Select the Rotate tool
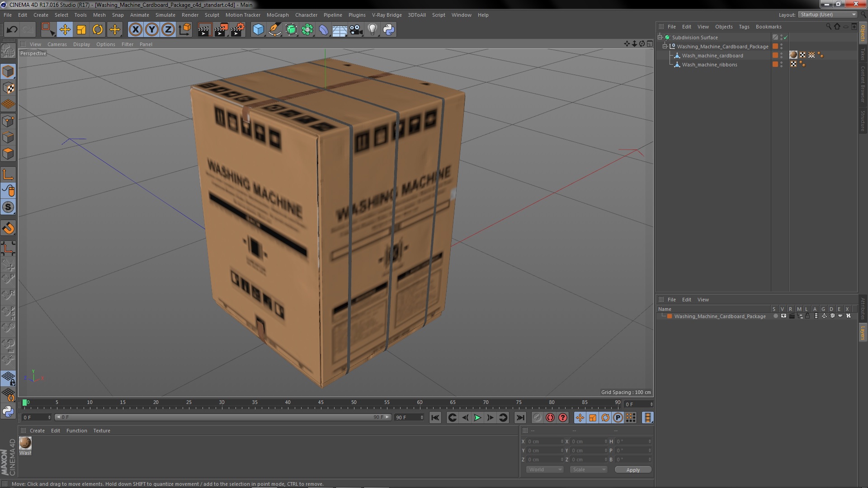 pyautogui.click(x=98, y=30)
